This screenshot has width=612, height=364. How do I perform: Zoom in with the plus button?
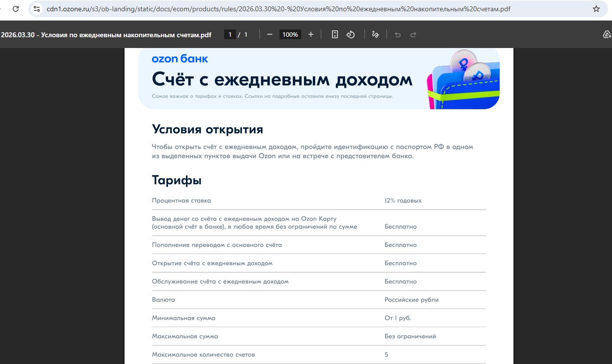pos(310,34)
